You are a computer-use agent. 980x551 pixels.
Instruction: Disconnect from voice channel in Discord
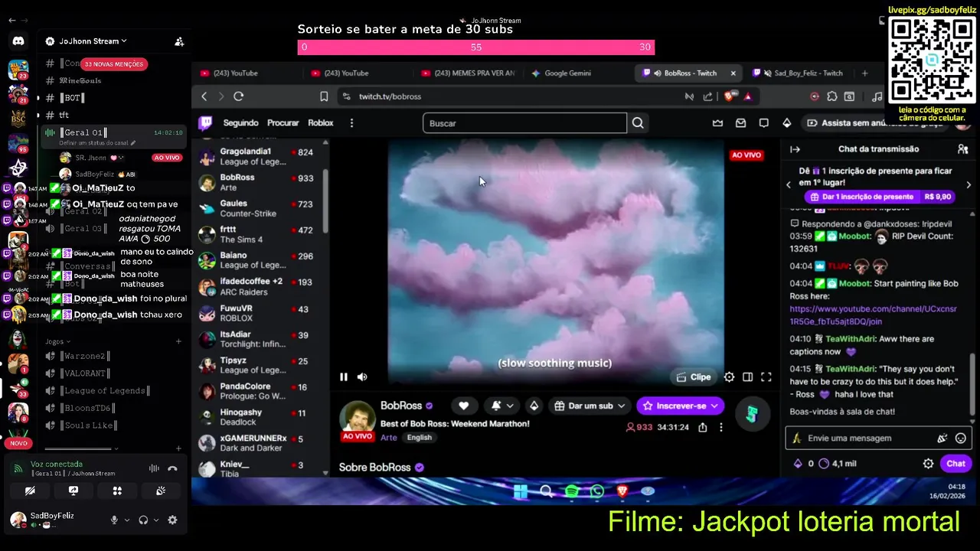coord(172,468)
